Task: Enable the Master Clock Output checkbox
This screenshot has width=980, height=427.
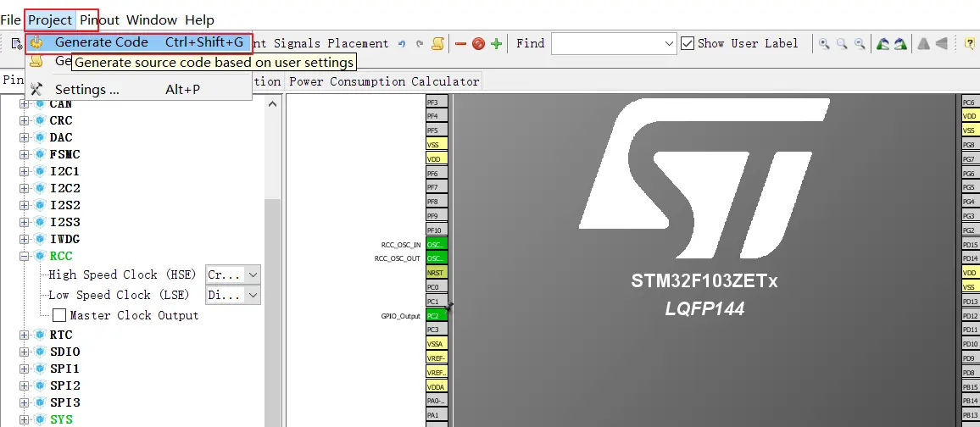Action: click(x=59, y=315)
